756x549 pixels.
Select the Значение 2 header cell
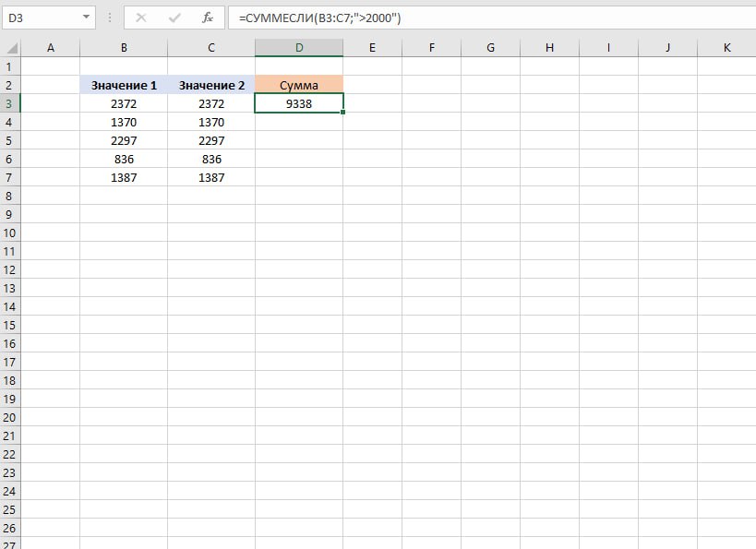coord(211,85)
